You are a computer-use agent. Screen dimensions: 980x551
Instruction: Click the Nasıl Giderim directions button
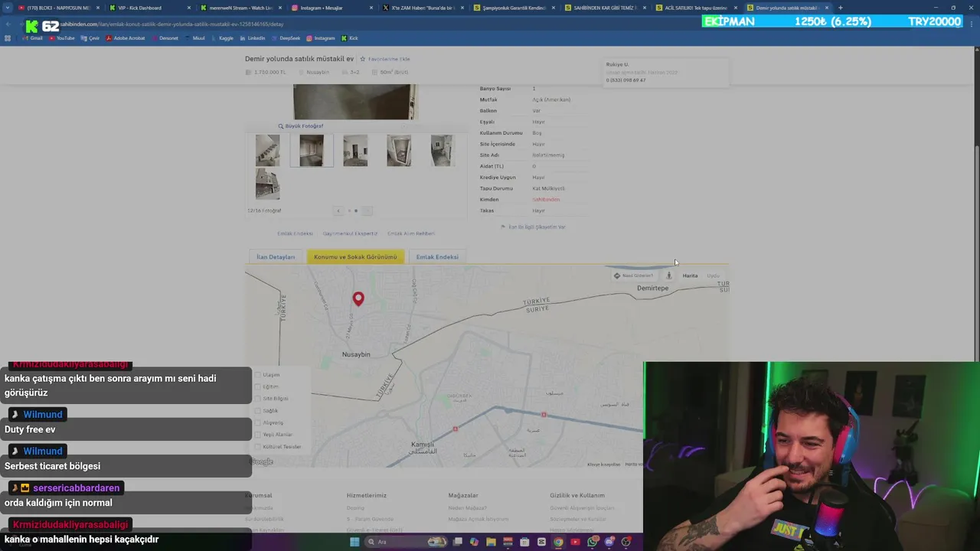tap(634, 275)
